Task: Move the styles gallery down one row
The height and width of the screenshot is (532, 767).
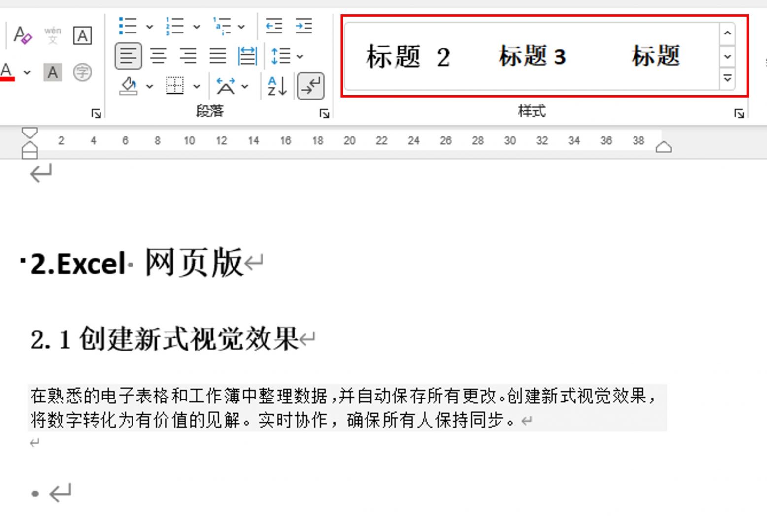Action: 727,57
